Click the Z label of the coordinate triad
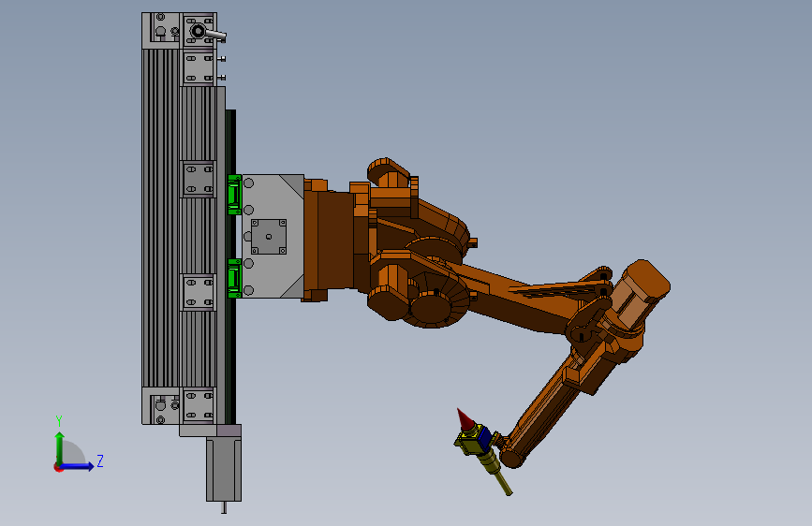Viewport: 812px width, 526px height. click(x=100, y=460)
